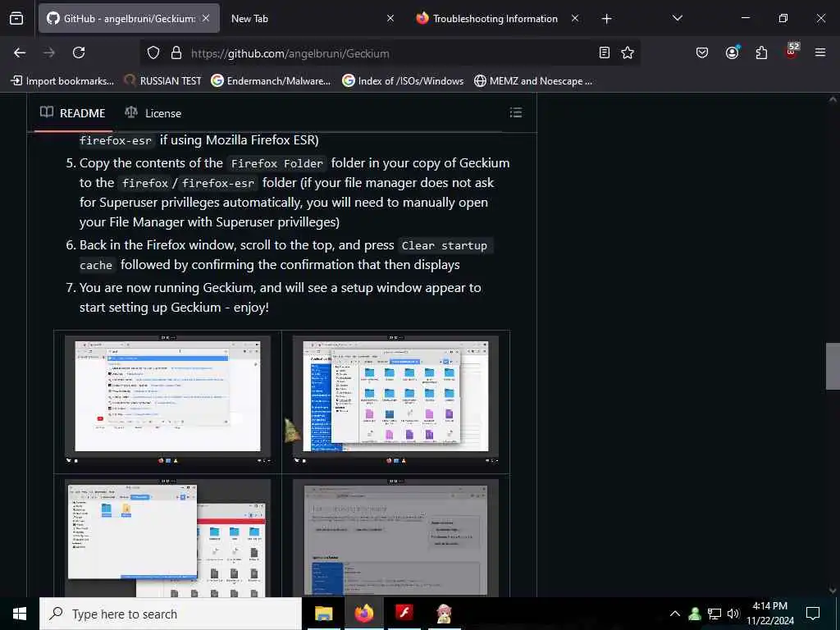Open the Extensions puzzle icon
840x630 pixels.
click(x=761, y=52)
